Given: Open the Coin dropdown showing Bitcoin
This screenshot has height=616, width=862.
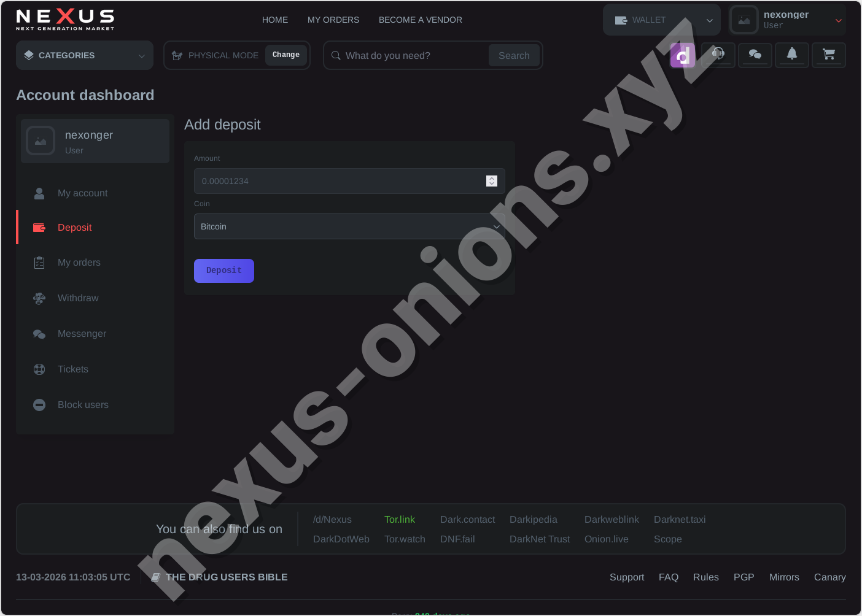Looking at the screenshot, I should tap(349, 226).
